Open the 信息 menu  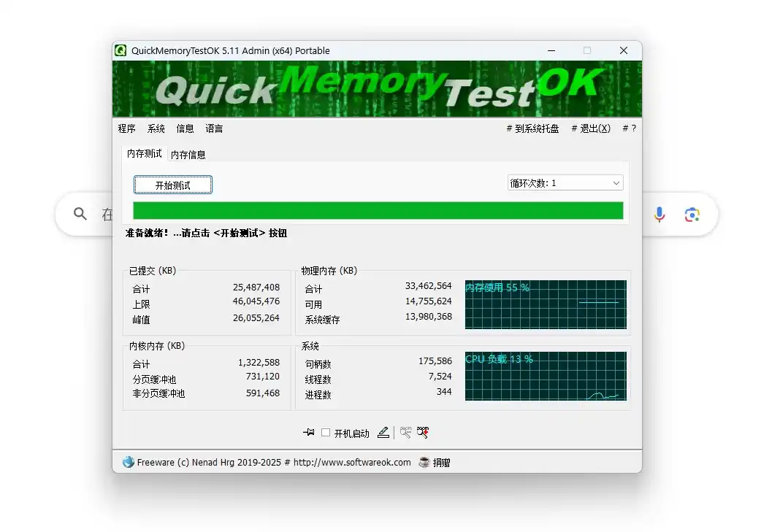(x=185, y=128)
